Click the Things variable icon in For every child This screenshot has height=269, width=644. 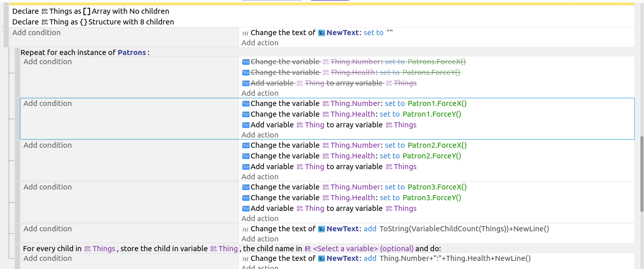88,249
